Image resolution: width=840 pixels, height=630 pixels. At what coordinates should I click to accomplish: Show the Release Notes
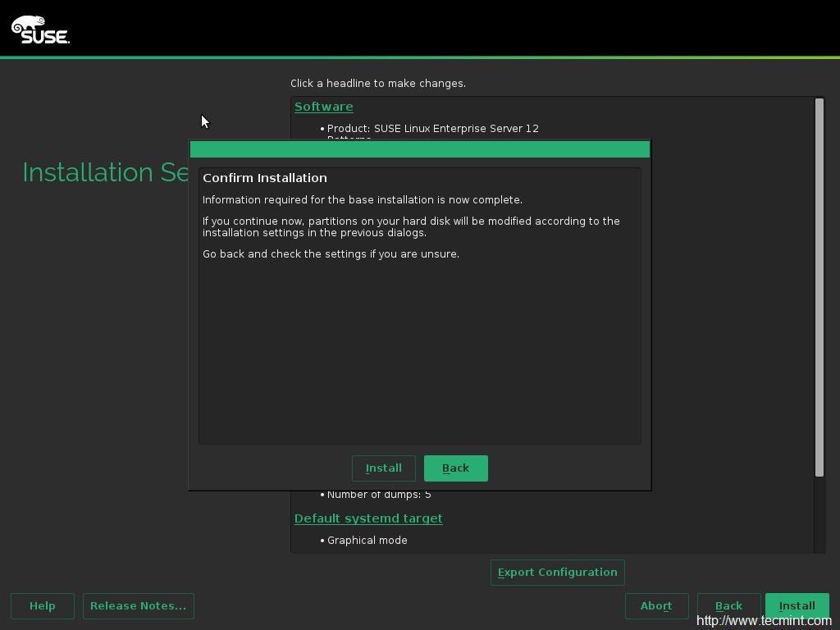[138, 606]
